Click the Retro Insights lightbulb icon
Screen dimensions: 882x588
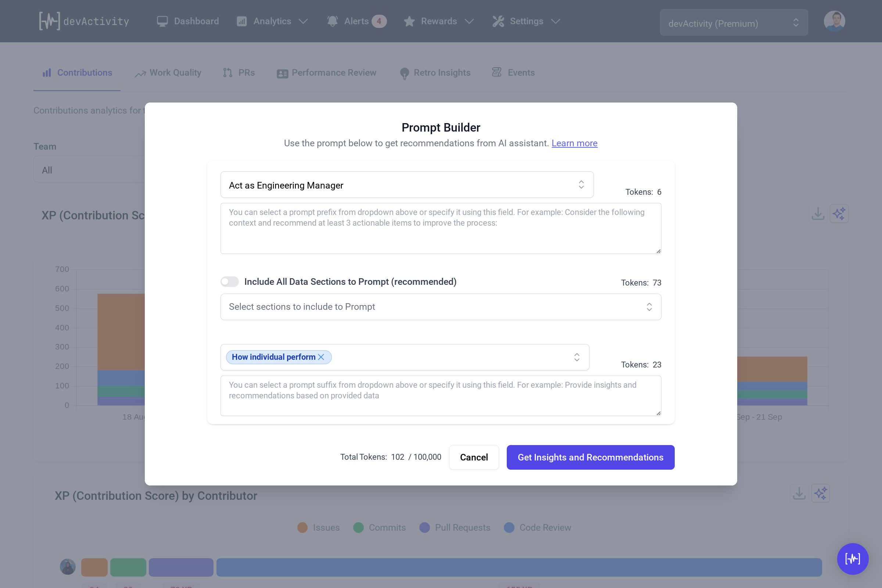(x=405, y=73)
